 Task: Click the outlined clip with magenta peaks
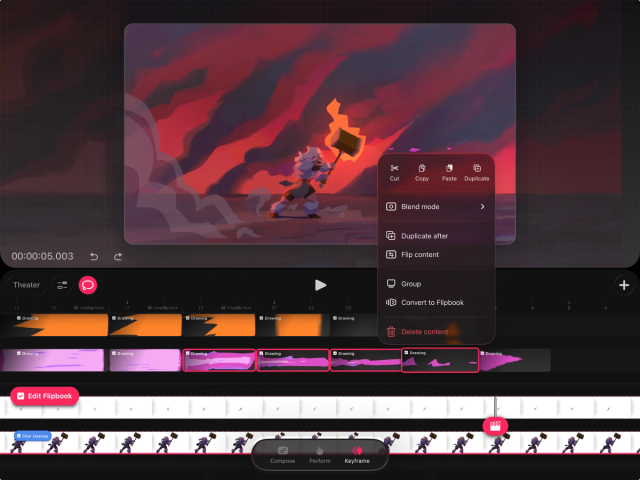[x=440, y=360]
